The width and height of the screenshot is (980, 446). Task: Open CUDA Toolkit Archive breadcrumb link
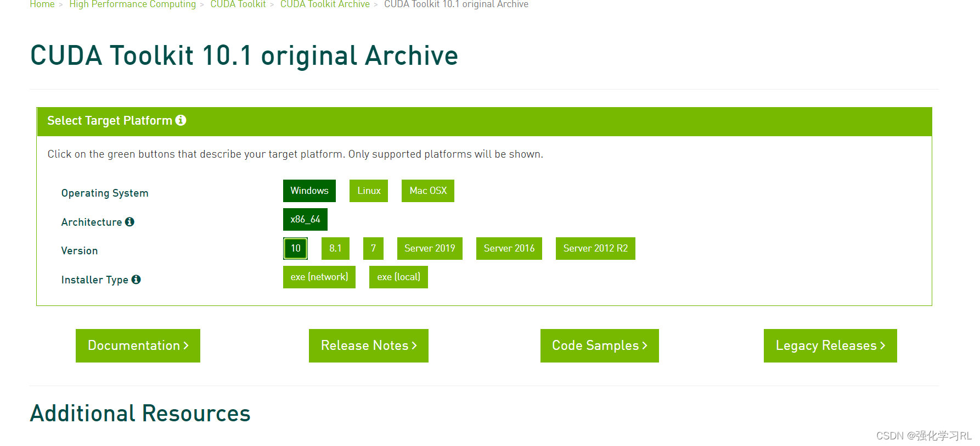tap(325, 4)
